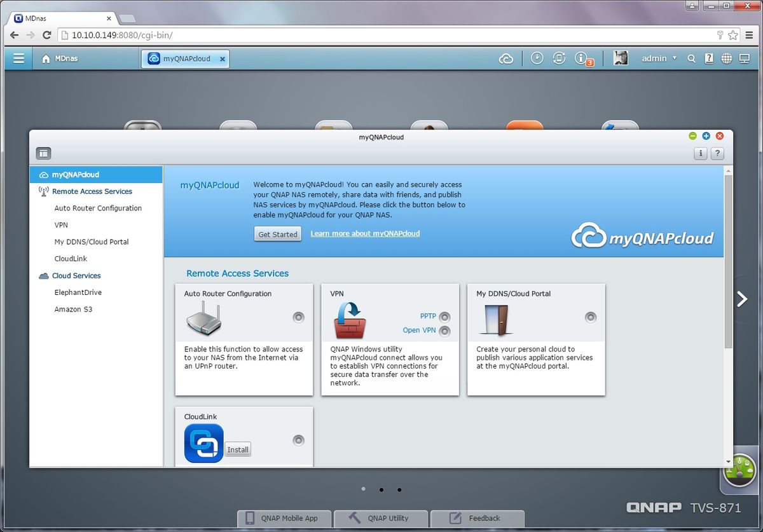Click the help button in myQNAPcloud window
This screenshot has height=532, width=763.
717,153
